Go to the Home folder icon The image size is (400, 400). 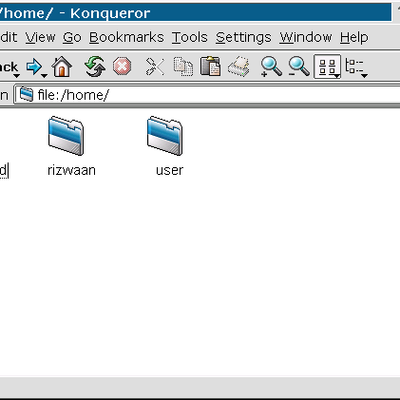62,66
